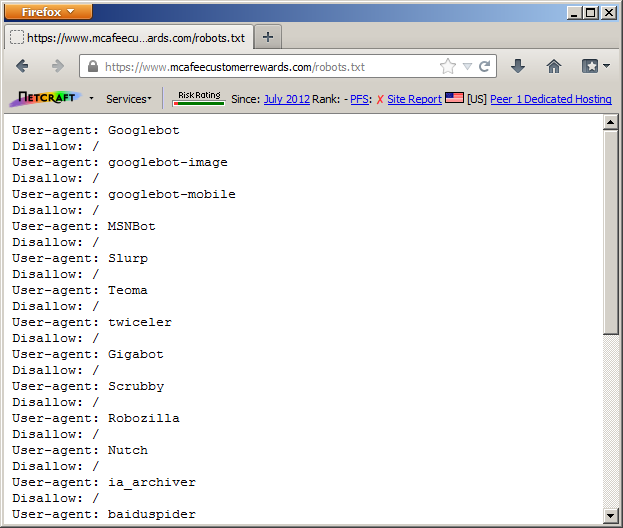
Task: Click the Disallow line below Googlebot
Action: (56, 146)
